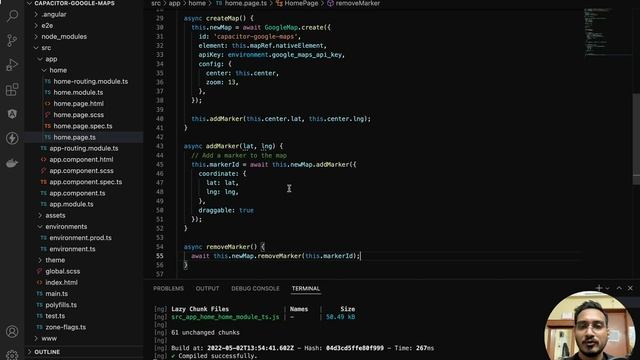The height and width of the screenshot is (360, 640).
Task: Switch to the OUTPUT tab
Action: [x=207, y=288]
